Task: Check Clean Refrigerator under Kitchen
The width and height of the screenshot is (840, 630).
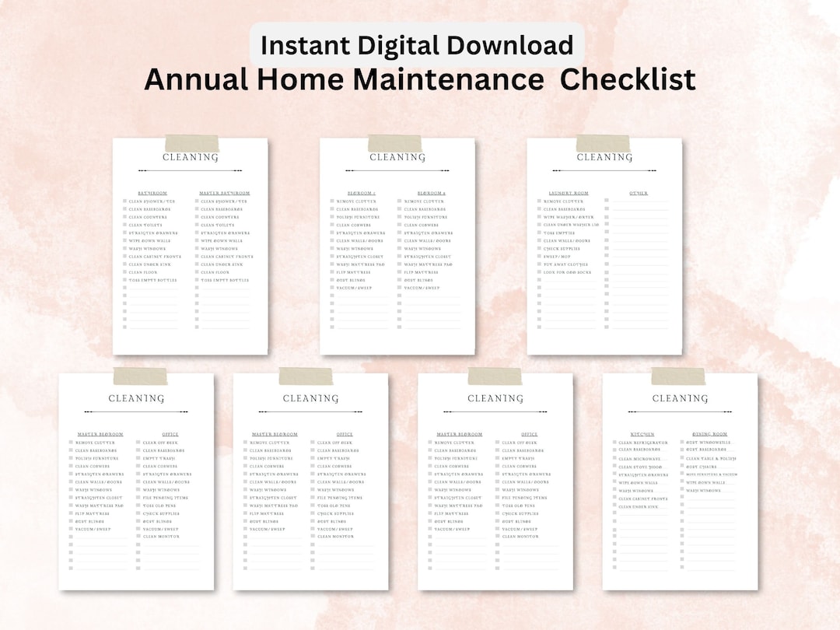Action: 614,443
